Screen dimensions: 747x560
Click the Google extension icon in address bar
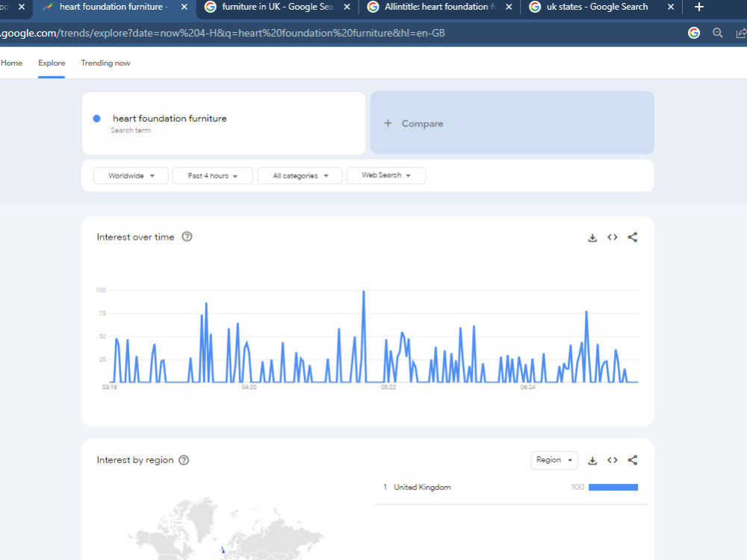(x=694, y=33)
